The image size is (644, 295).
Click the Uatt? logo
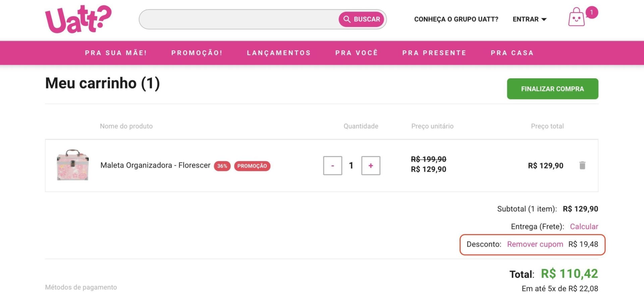point(78,19)
